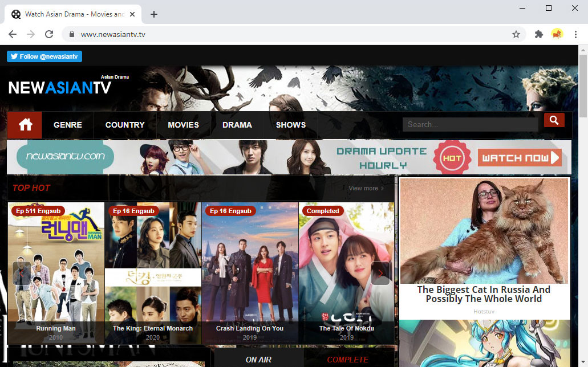Go to the site Home icon
Viewport: 588px width, 367px height.
pyautogui.click(x=25, y=125)
